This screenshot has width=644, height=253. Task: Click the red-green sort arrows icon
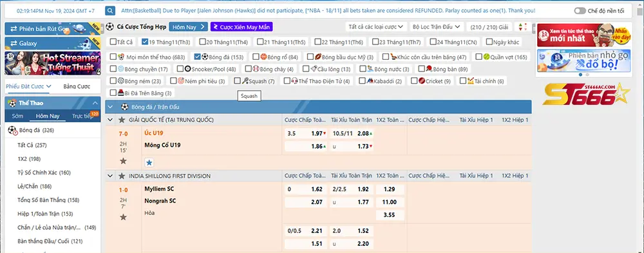pos(522,27)
